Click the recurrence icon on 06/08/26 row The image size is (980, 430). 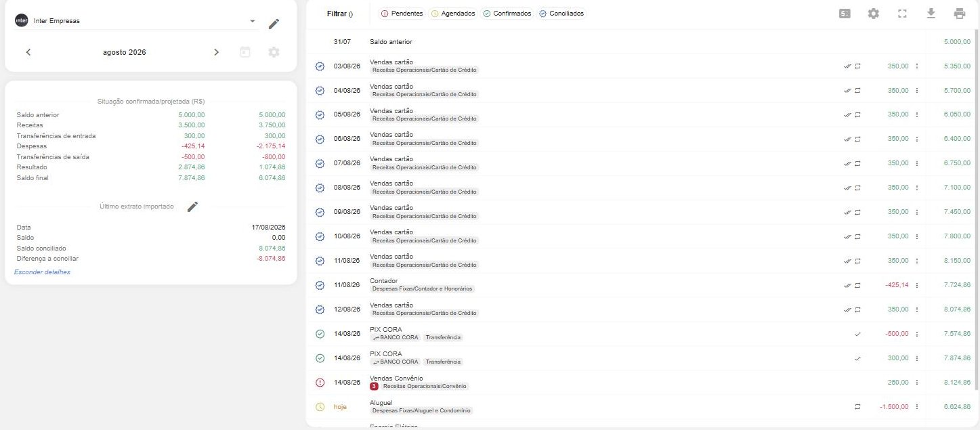[857, 139]
